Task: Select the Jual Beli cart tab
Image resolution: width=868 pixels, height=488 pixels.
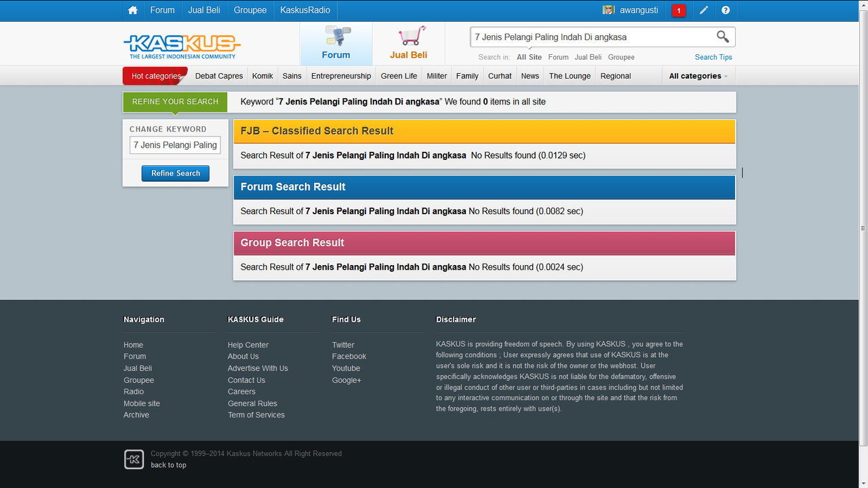Action: click(x=409, y=43)
